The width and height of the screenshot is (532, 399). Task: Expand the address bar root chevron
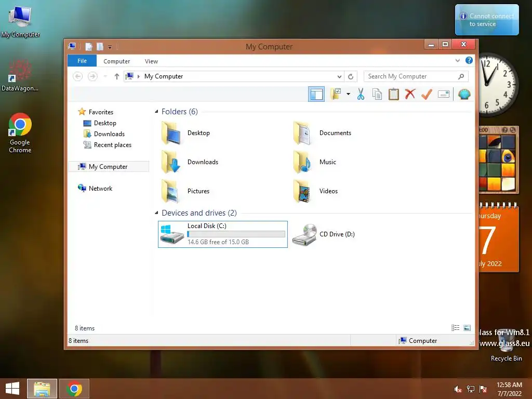(138, 76)
